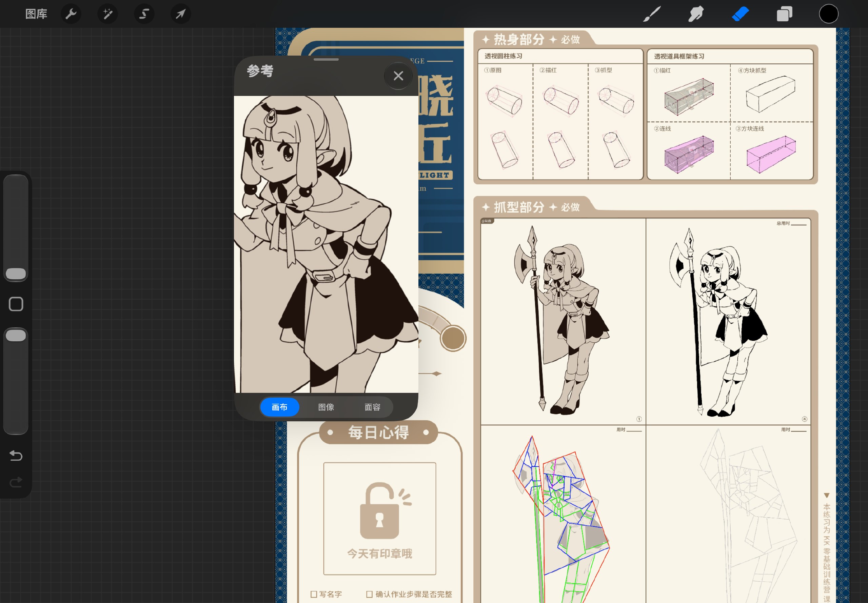Click the reference panel character preview
This screenshot has height=603, width=868.
[x=326, y=244]
